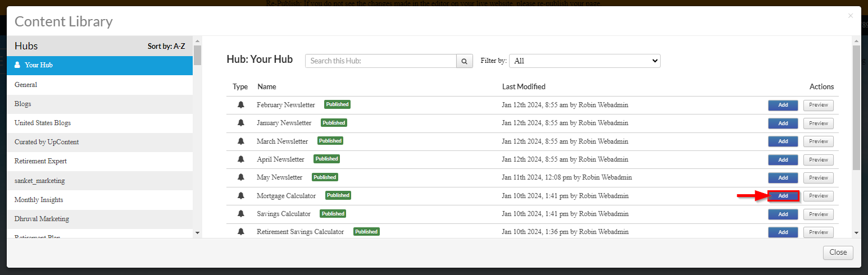Click the Type column header

pos(240,86)
